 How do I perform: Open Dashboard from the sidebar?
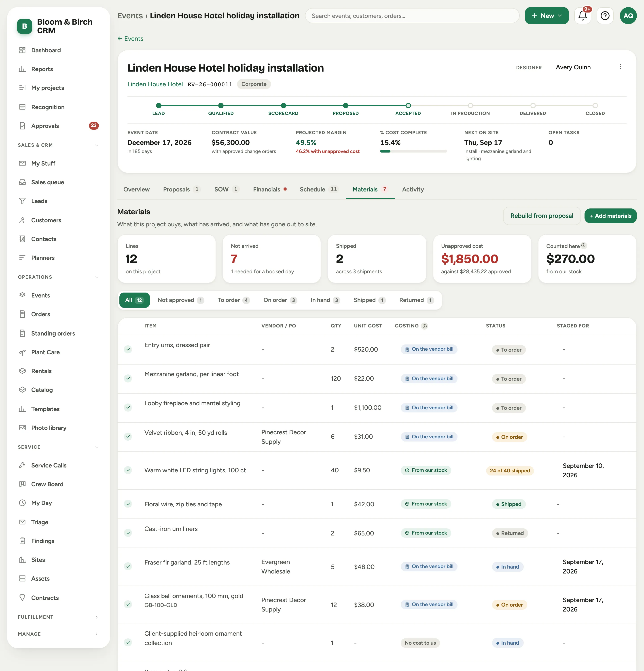click(x=59, y=50)
